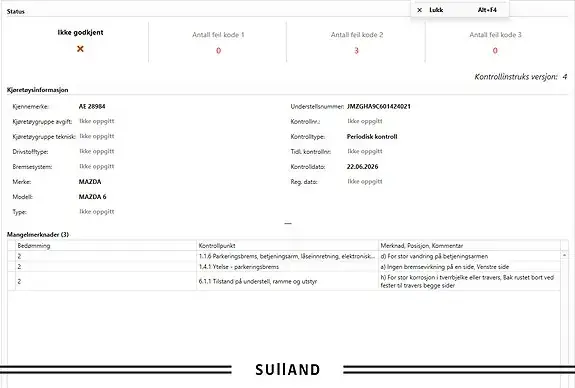Click the red X under Ikke godkjent
Image resolution: width=575 pixels, height=388 pixels.
pos(80,49)
